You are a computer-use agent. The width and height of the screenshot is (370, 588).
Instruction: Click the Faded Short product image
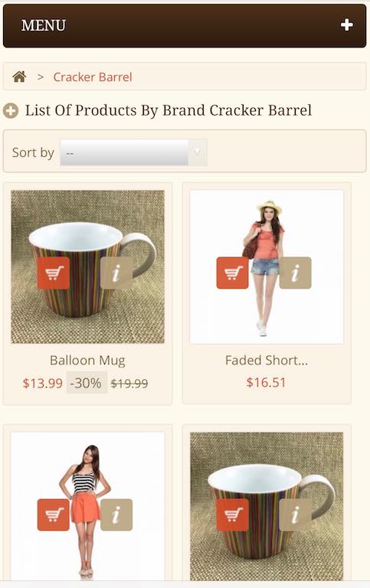coord(267,266)
